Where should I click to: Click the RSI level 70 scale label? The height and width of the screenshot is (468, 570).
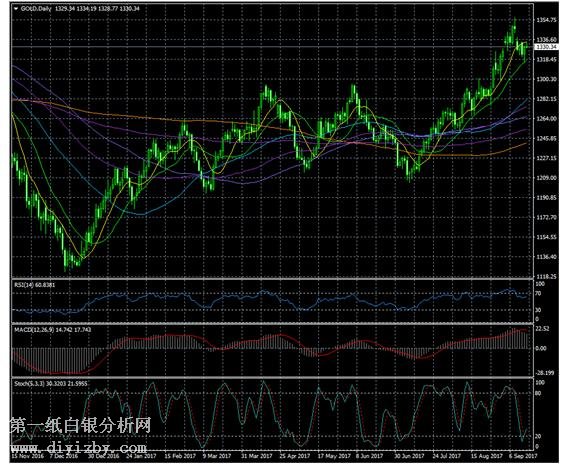[538, 293]
